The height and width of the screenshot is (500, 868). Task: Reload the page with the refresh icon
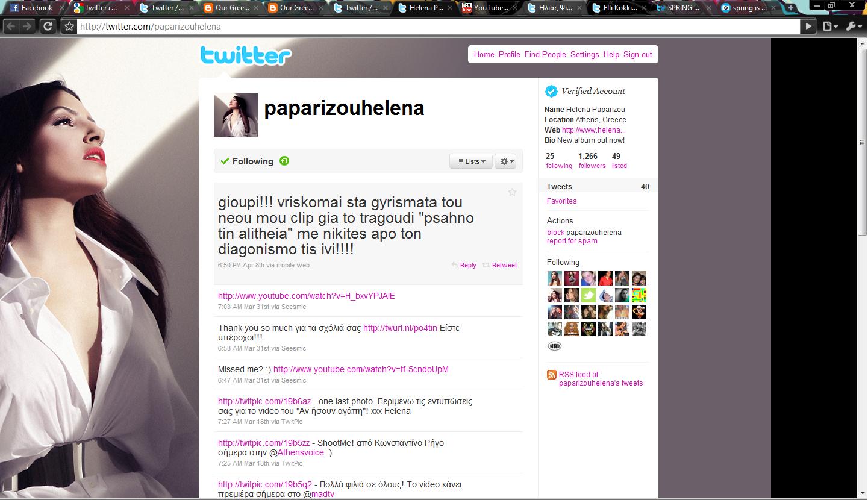48,27
